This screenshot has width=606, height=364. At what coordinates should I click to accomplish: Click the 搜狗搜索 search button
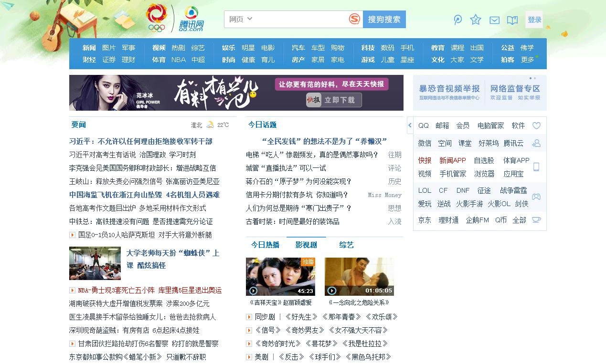point(384,19)
